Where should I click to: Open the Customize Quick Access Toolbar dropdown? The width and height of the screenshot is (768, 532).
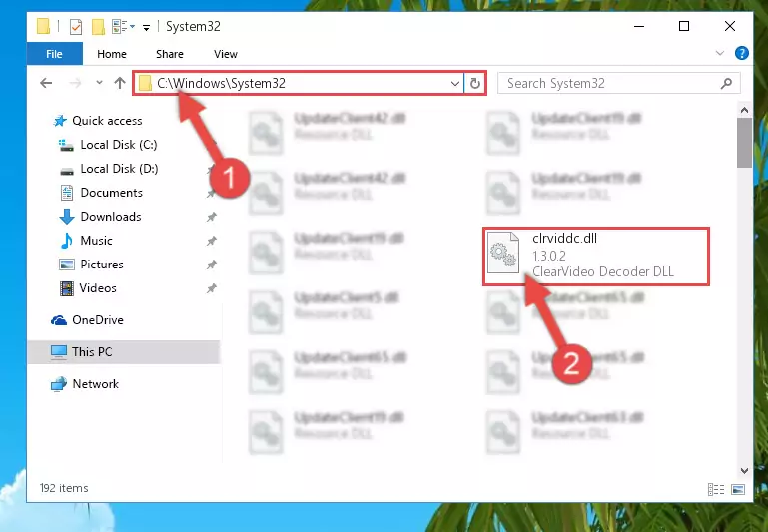(146, 27)
